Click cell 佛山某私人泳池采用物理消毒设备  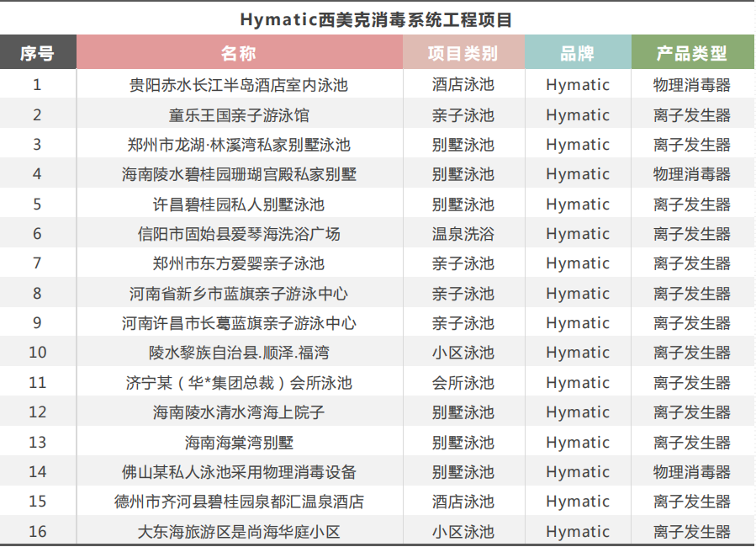point(239,472)
